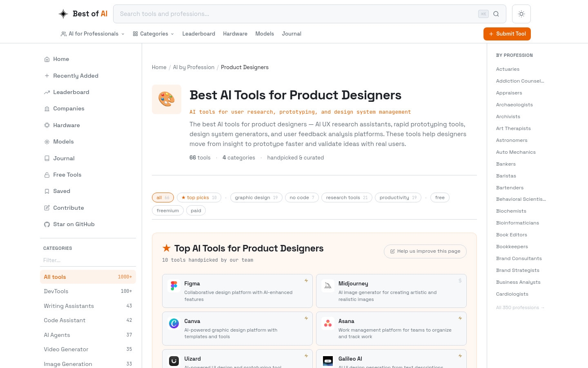Open Writing Assistants category
The height and width of the screenshot is (368, 588).
pos(88,306)
